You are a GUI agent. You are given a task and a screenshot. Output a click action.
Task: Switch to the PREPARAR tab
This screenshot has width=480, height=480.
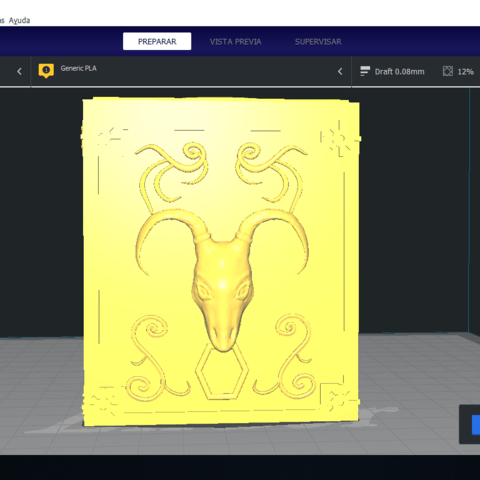tap(157, 41)
